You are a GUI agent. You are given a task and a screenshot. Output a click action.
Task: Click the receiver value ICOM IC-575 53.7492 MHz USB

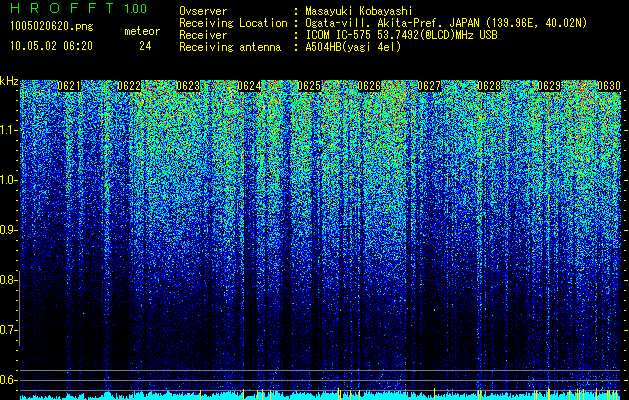coord(401,35)
